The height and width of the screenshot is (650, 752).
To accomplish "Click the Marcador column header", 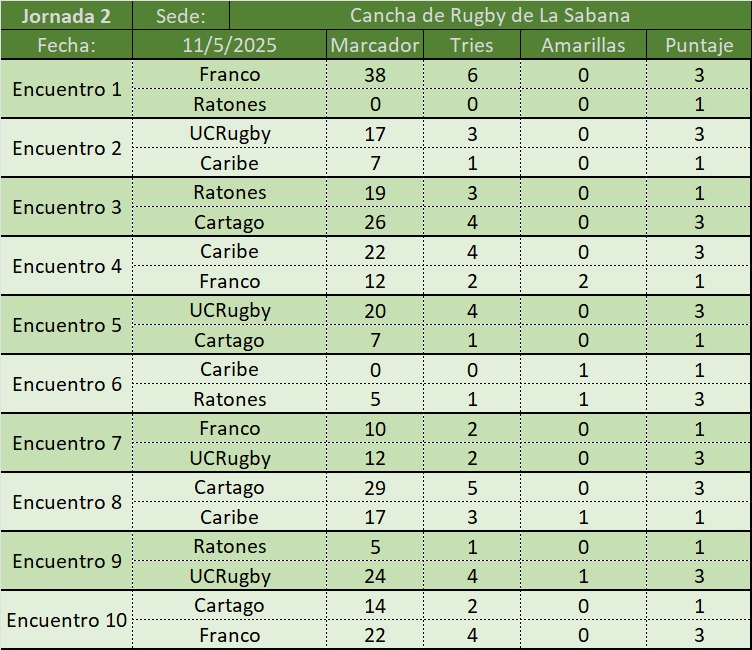I will [x=375, y=45].
